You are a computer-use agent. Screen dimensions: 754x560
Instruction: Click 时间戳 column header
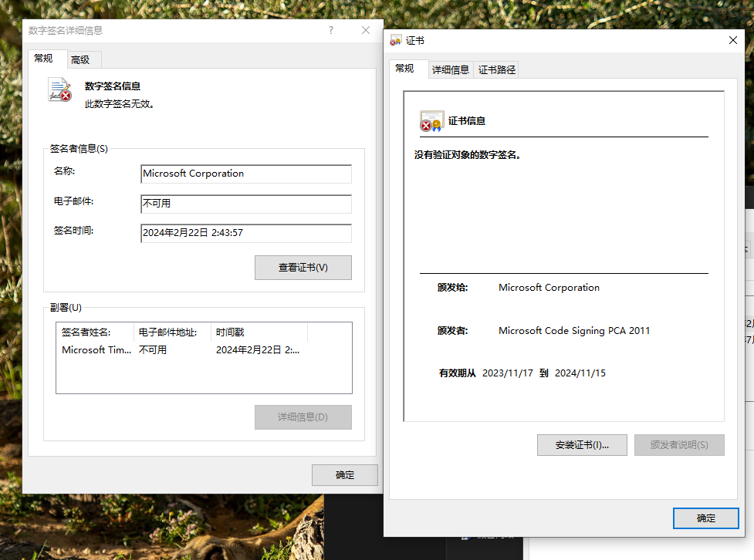(x=259, y=332)
